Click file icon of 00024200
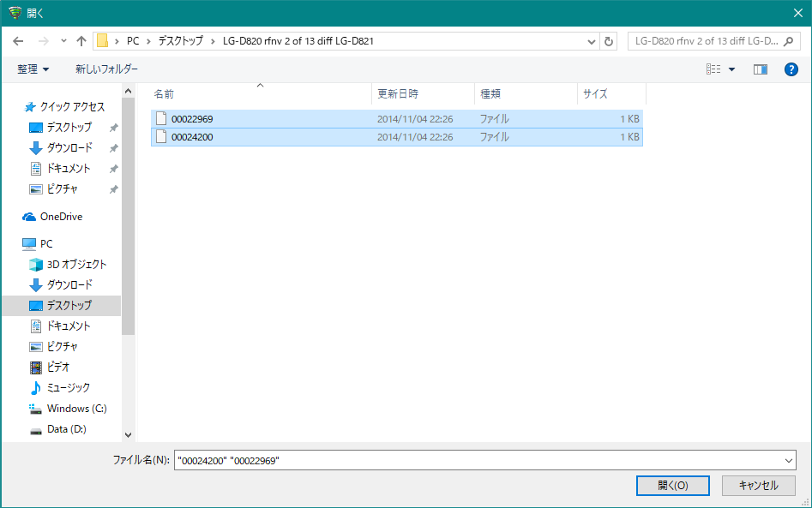Viewport: 812px width, 508px height. click(161, 136)
